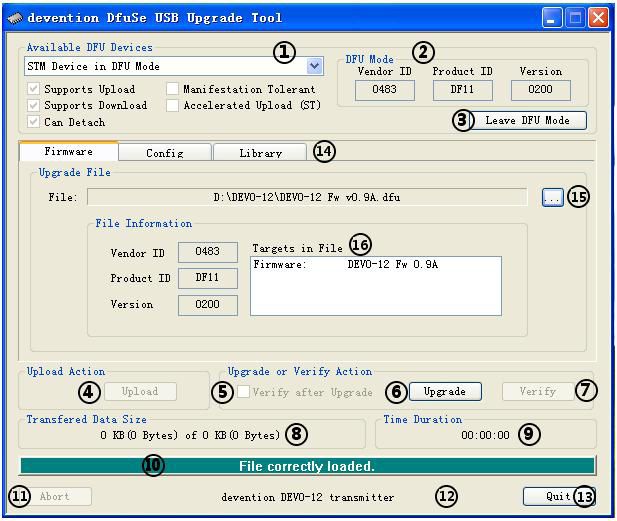The image size is (617, 521).
Task: Toggle the Supports Upload checkbox
Action: (33, 89)
